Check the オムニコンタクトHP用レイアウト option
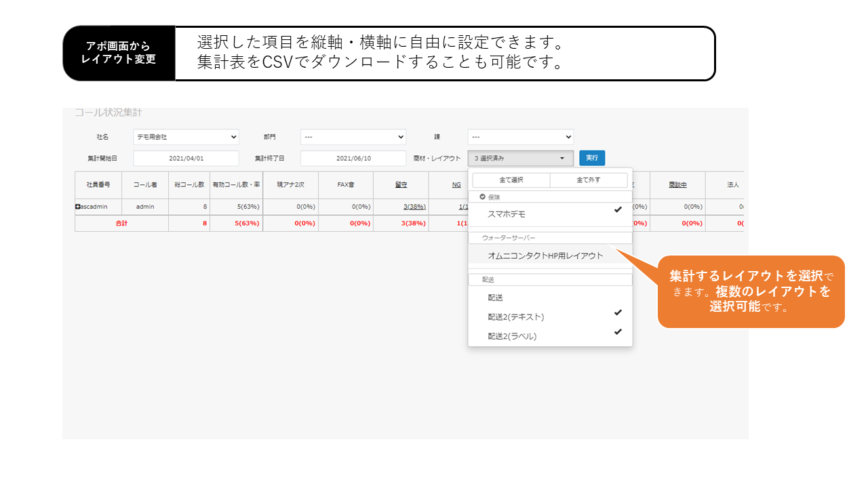Viewport: 868px width, 488px height. [550, 256]
